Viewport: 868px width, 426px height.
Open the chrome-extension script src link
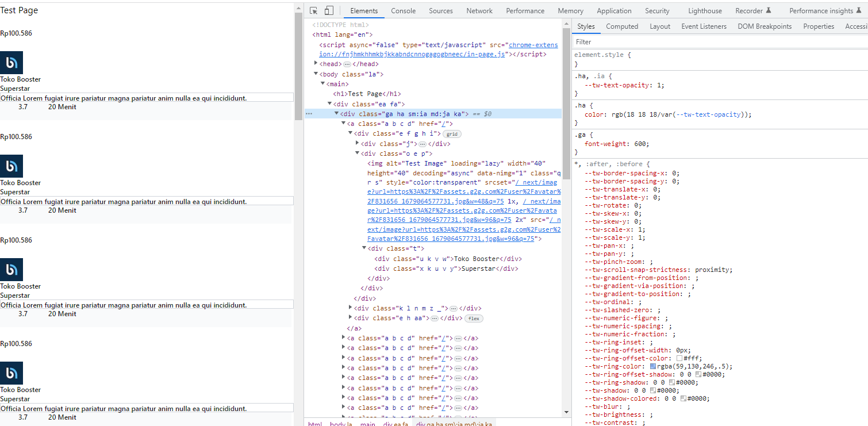[439, 49]
